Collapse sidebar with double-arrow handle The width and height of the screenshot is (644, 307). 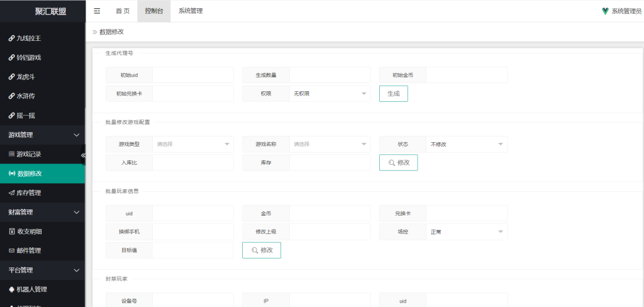pyautogui.click(x=83, y=155)
